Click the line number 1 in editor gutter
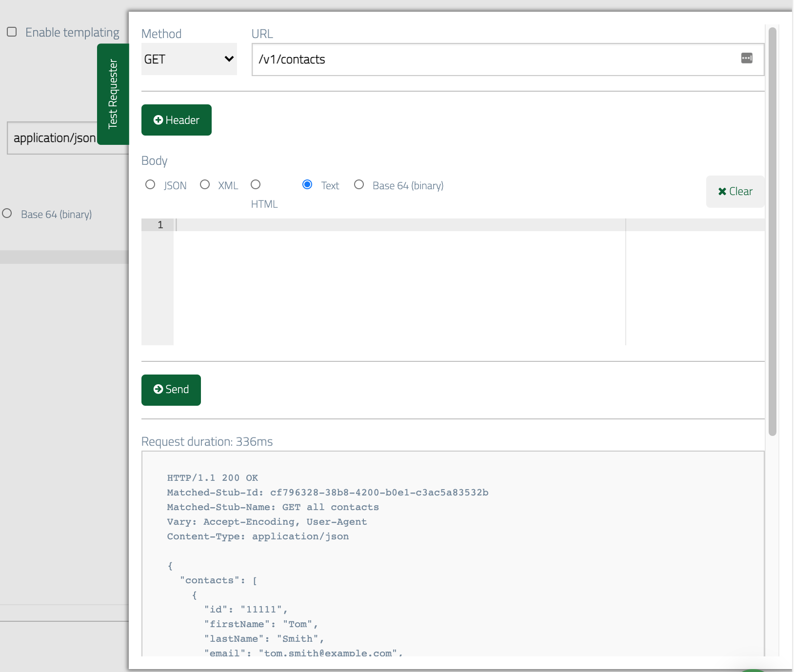Image resolution: width=794 pixels, height=672 pixels. click(x=160, y=225)
